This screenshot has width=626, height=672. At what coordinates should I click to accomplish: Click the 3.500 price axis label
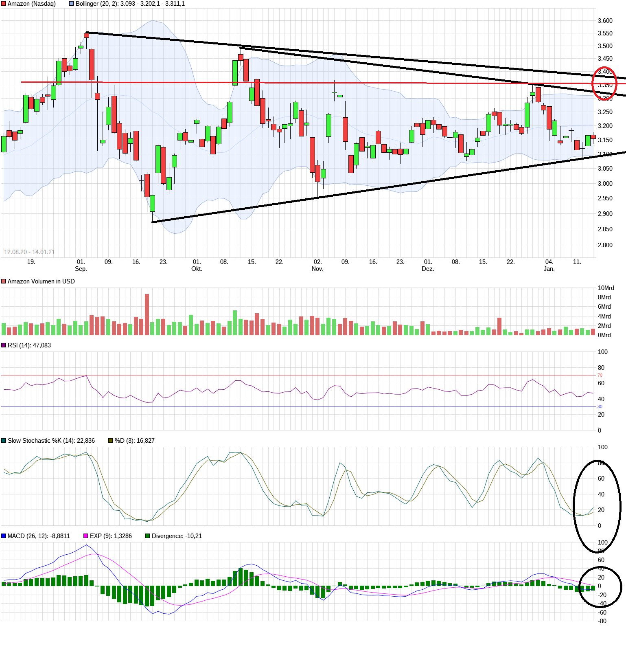(x=605, y=46)
